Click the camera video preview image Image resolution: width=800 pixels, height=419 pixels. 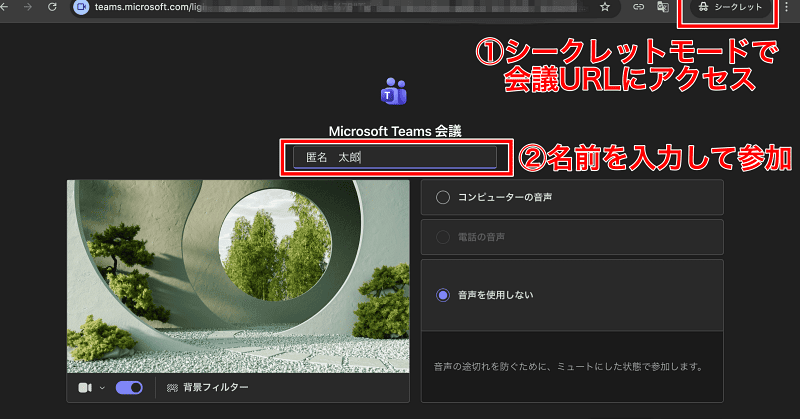point(238,276)
